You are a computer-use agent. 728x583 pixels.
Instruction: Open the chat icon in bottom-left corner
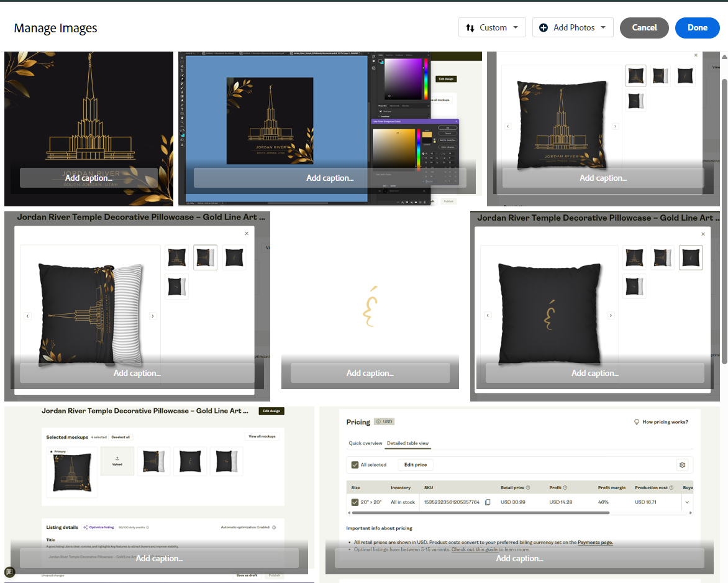[10, 572]
